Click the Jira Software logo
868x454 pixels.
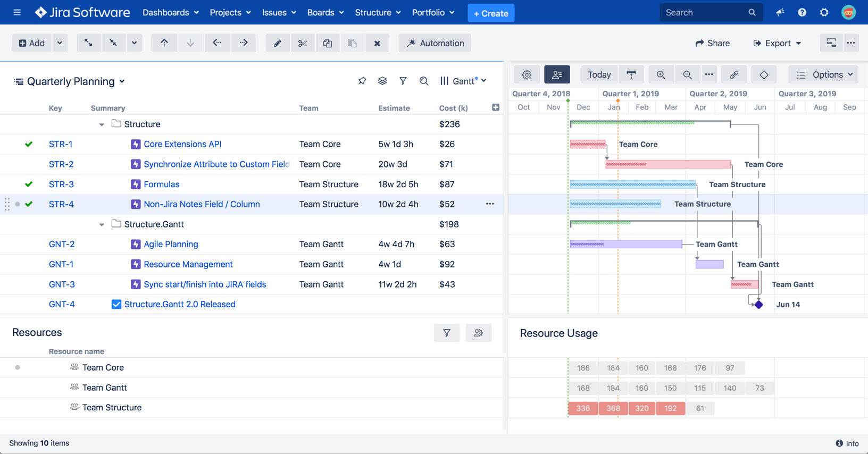tap(82, 12)
